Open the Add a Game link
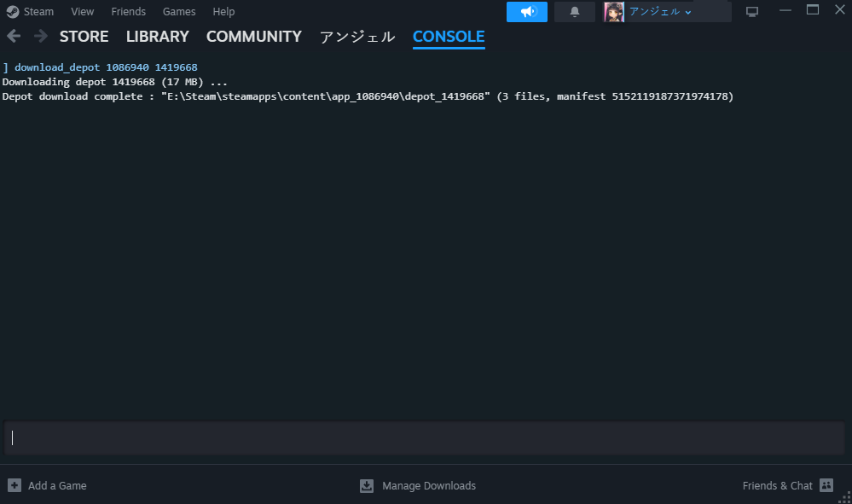 click(x=57, y=485)
